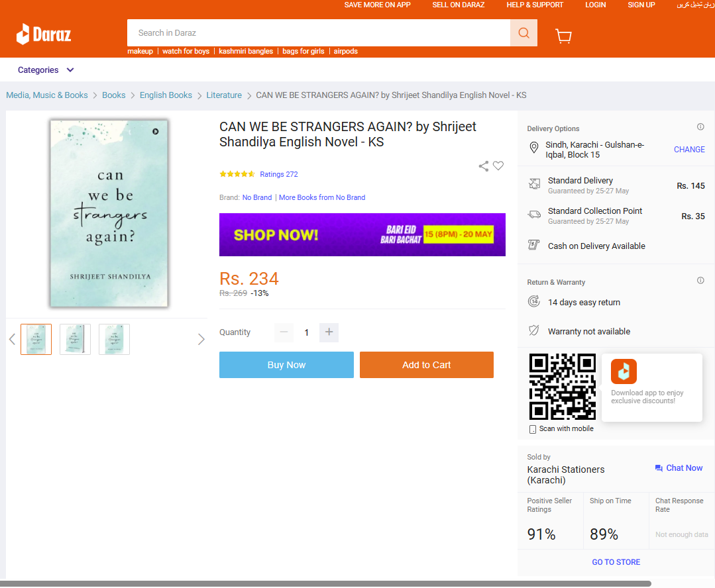Open Chat Now with seller
The height and width of the screenshot is (588, 715).
click(679, 468)
